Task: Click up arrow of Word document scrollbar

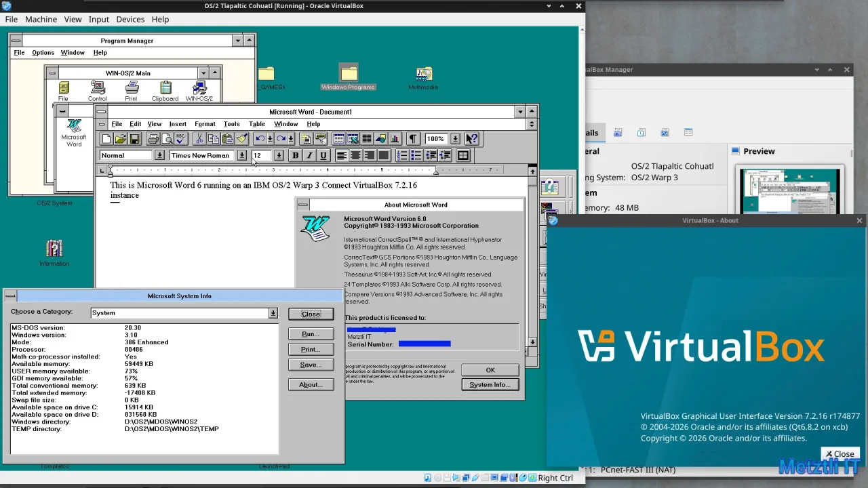Action: 532,172
